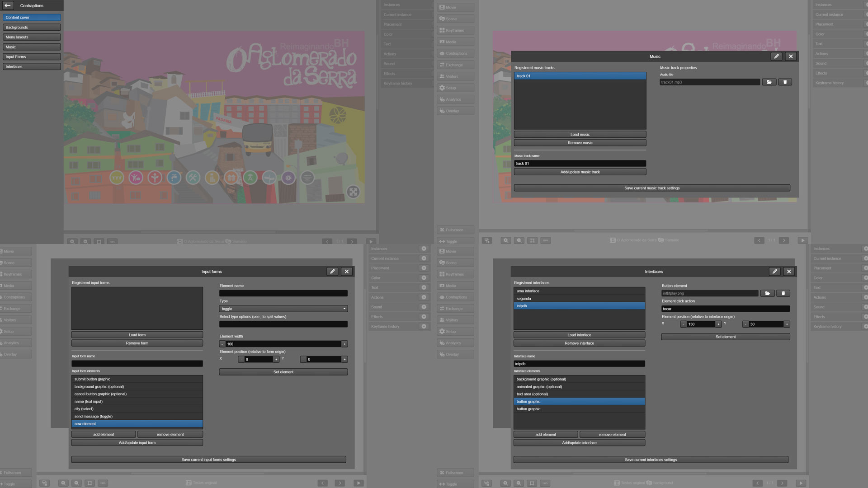Browse for audio file with folder icon

click(769, 82)
